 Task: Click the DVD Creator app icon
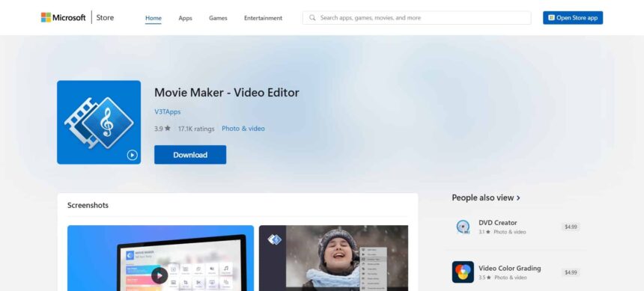tap(463, 227)
